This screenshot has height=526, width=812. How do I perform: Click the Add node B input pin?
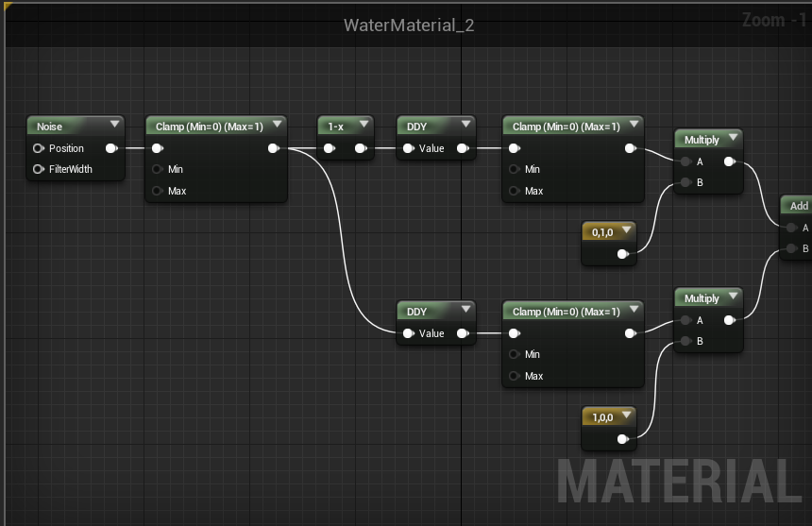(x=791, y=248)
